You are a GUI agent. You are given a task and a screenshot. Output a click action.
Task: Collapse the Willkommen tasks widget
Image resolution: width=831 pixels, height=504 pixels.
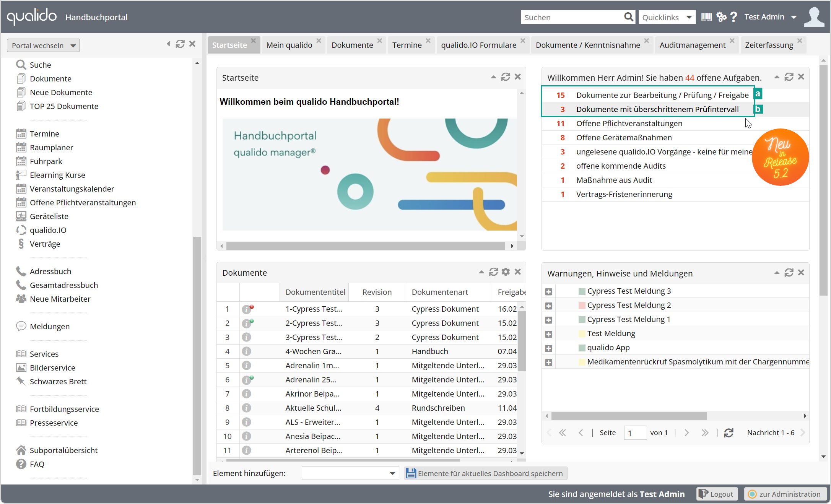click(x=777, y=77)
